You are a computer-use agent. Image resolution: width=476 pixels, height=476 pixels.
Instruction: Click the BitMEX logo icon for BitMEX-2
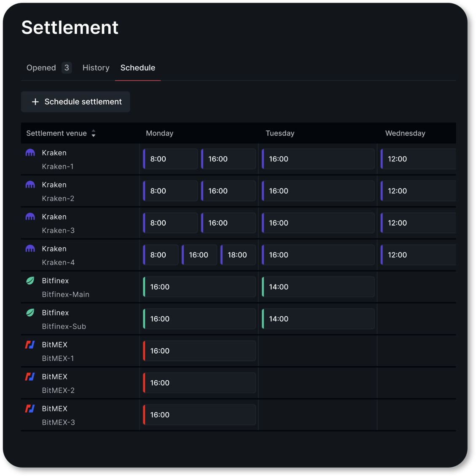pyautogui.click(x=30, y=377)
